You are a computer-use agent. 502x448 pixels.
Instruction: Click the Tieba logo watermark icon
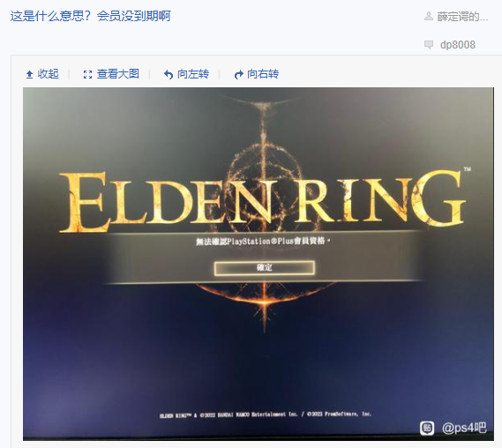[x=427, y=428]
